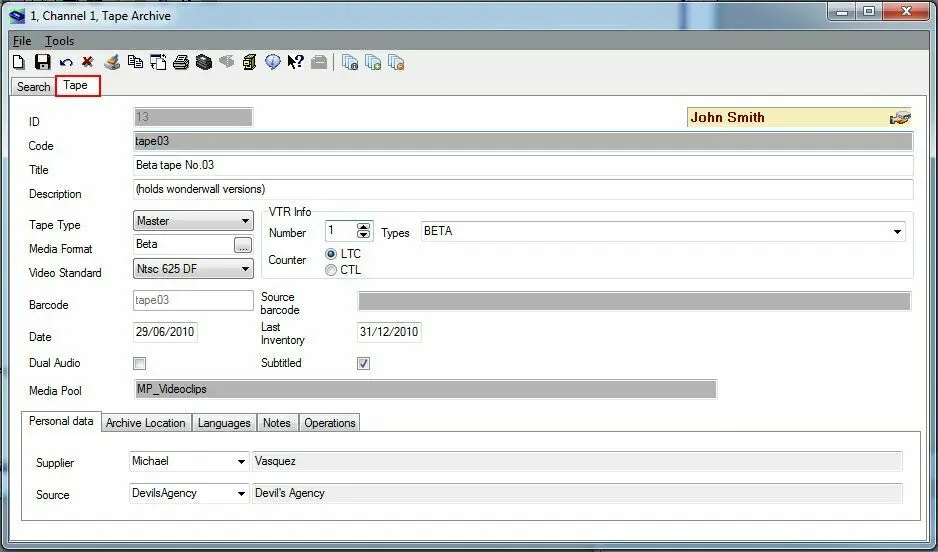Image resolution: width=938 pixels, height=552 pixels.
Task: Uncheck the Subtitled checkbox
Action: (363, 364)
